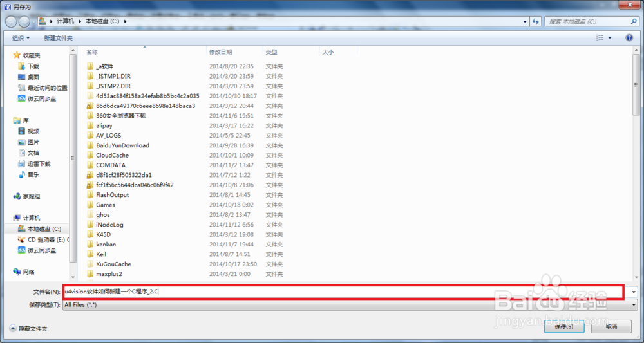This screenshot has width=644, height=343.
Task: Click the 图片 library icon
Action: tap(22, 142)
